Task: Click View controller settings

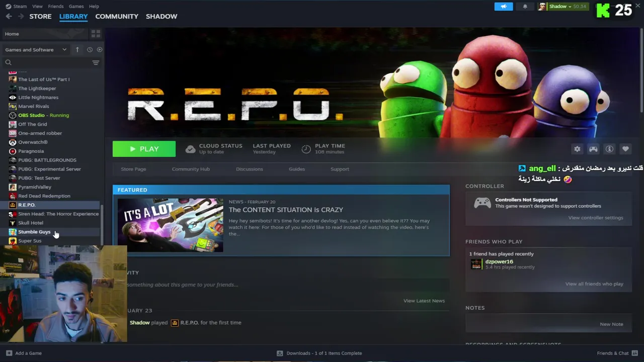Action: [x=596, y=218]
